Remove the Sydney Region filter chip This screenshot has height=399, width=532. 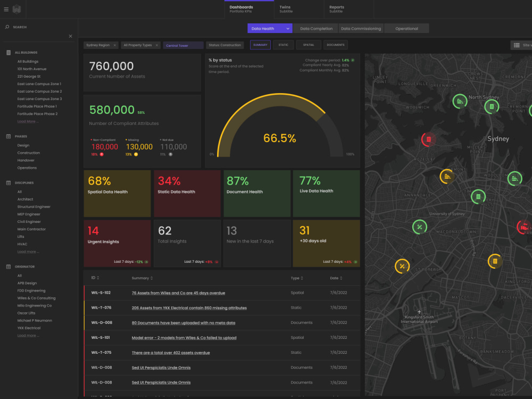tap(115, 45)
